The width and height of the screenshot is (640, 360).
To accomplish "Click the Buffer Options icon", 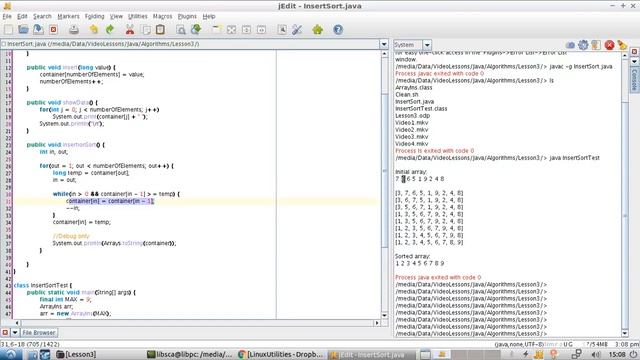I will tap(282, 29).
